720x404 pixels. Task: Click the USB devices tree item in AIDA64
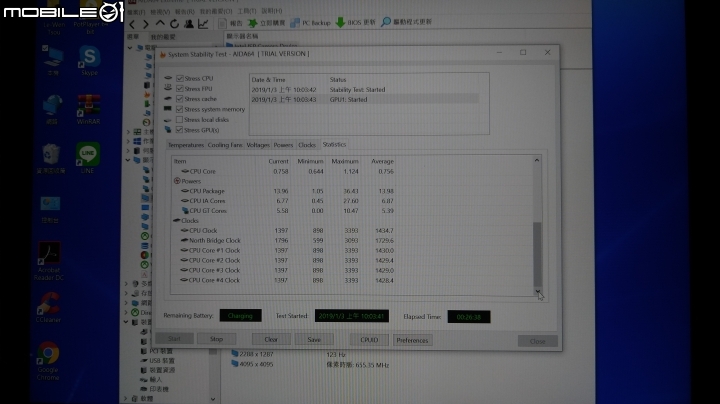(x=158, y=361)
